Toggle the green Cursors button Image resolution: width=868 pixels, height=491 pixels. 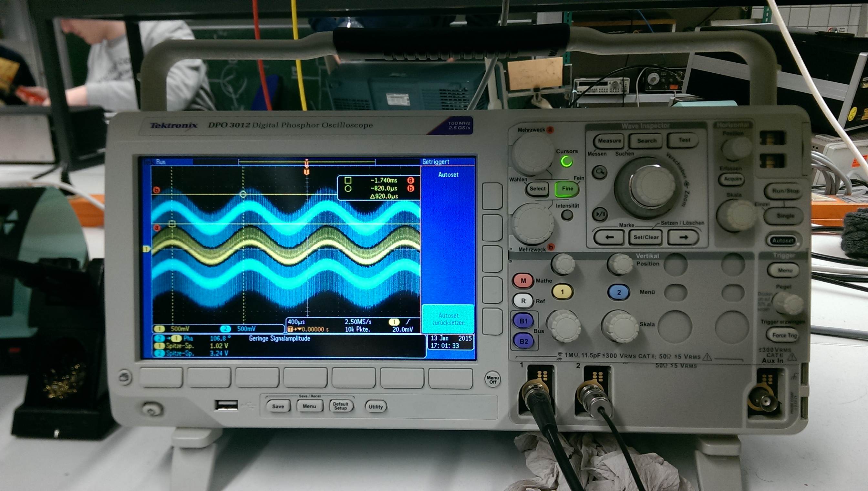pos(566,162)
